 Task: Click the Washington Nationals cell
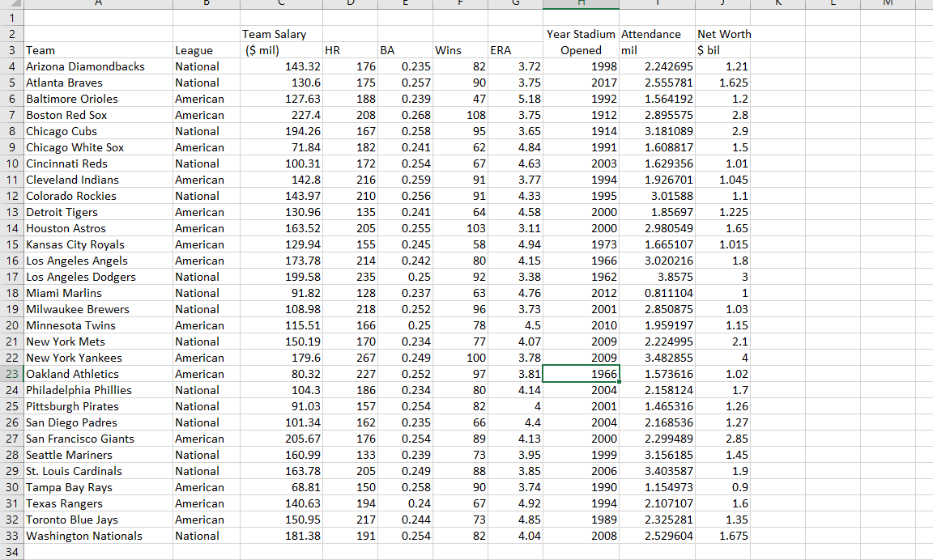point(98,536)
